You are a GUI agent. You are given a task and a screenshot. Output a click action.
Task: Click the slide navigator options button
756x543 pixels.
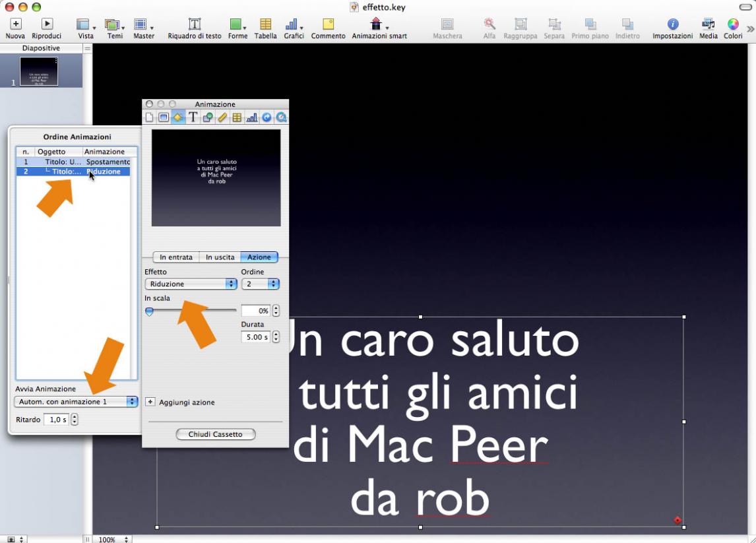(x=87, y=48)
